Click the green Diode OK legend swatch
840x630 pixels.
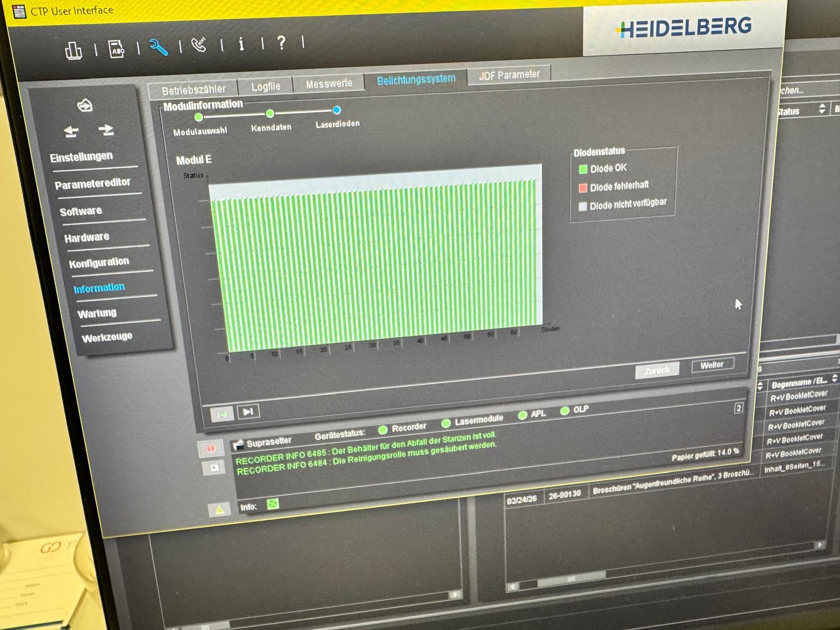coord(583,170)
